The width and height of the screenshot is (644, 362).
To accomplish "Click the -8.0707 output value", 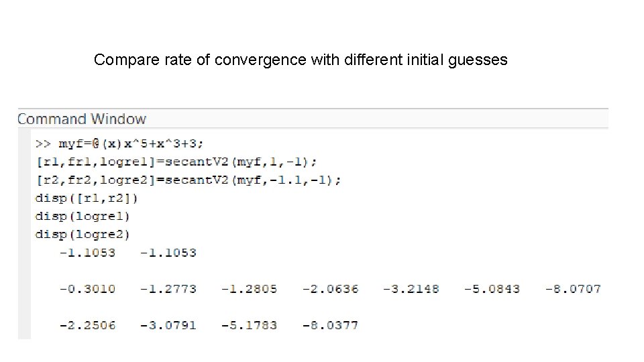I will point(573,289).
